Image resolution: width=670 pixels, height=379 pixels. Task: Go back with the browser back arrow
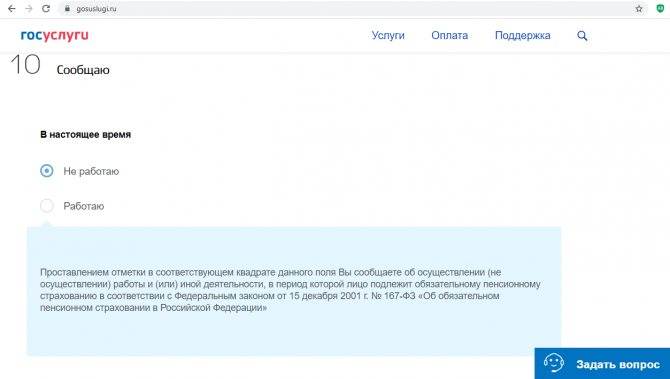12,9
